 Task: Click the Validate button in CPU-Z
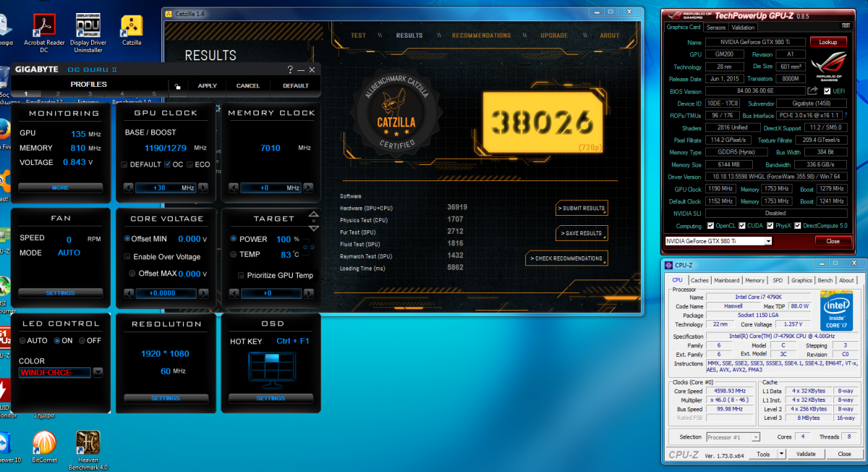coord(806,454)
